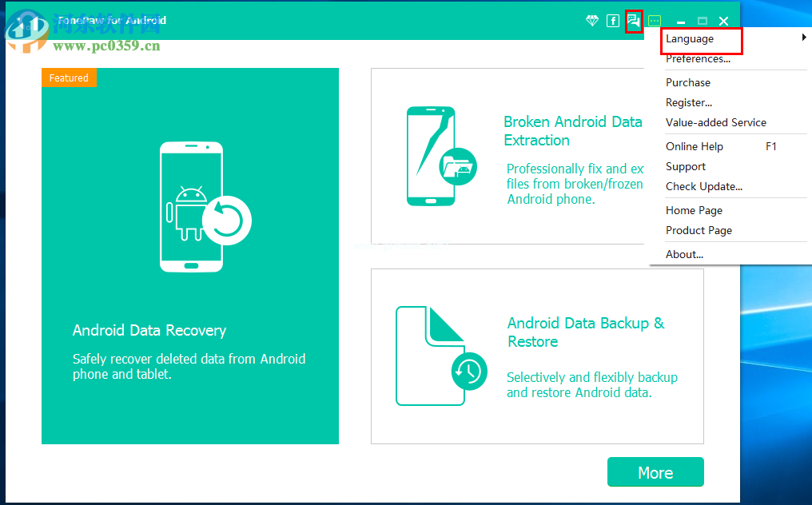Viewport: 812px width, 505px height.
Task: Select Language from the menu
Action: pos(689,38)
